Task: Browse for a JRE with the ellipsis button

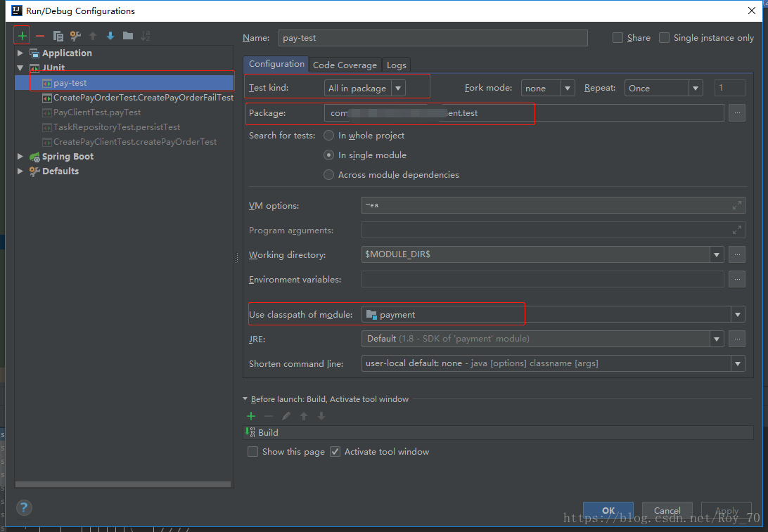Action: tap(737, 339)
